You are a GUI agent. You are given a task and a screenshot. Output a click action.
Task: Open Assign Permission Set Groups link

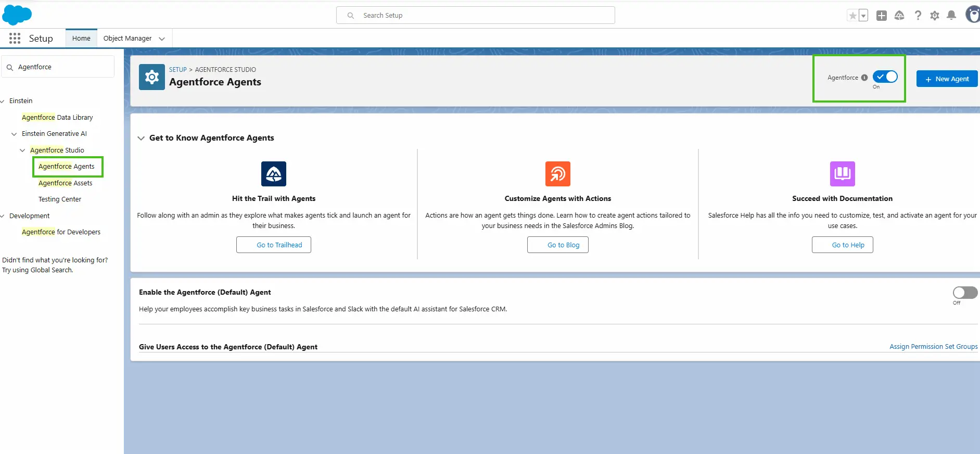click(933, 347)
